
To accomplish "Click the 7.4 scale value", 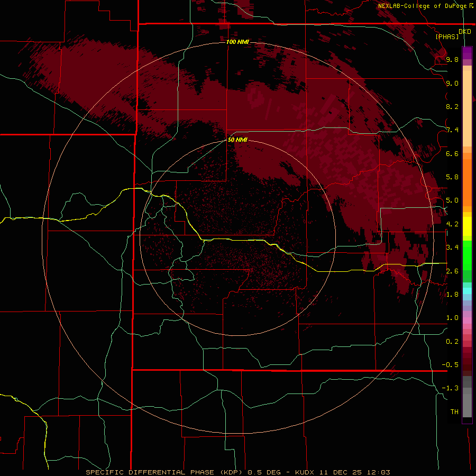I will 452,130.
